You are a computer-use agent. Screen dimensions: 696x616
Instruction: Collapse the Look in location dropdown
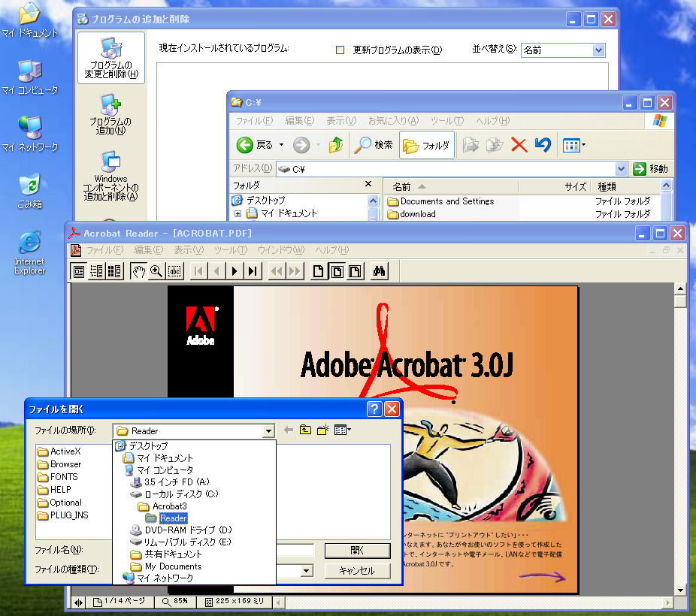click(268, 430)
